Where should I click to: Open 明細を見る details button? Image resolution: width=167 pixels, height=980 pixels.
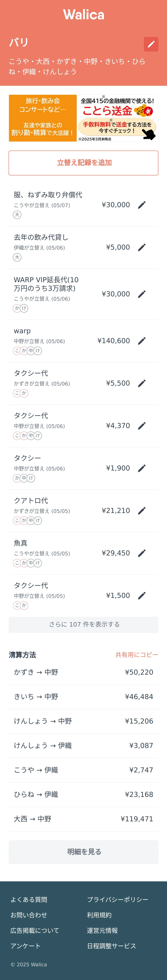(83, 852)
